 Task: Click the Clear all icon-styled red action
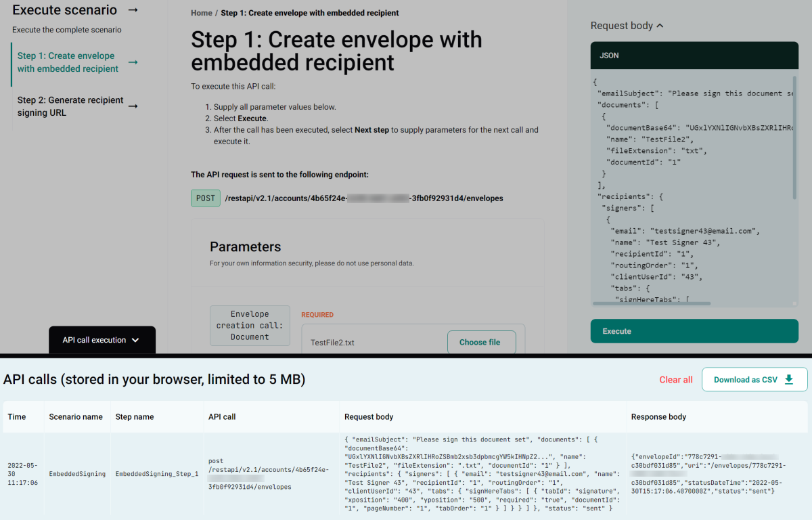coord(675,379)
